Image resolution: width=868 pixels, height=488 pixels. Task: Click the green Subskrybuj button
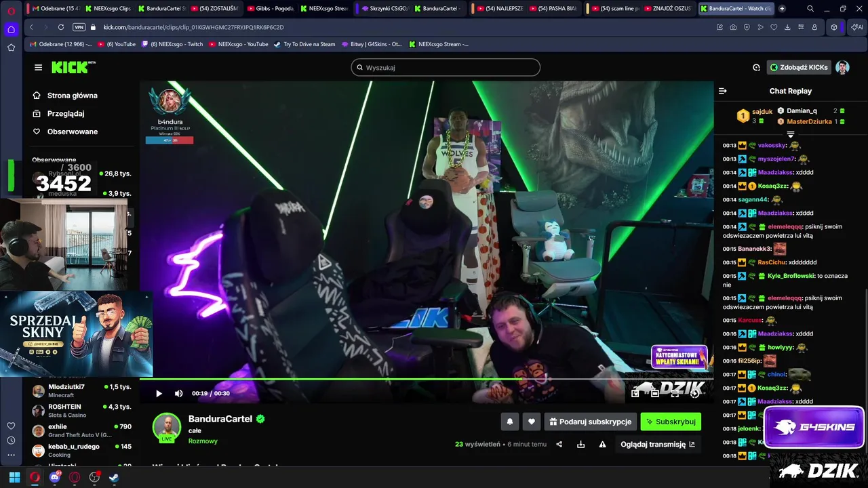pos(671,422)
